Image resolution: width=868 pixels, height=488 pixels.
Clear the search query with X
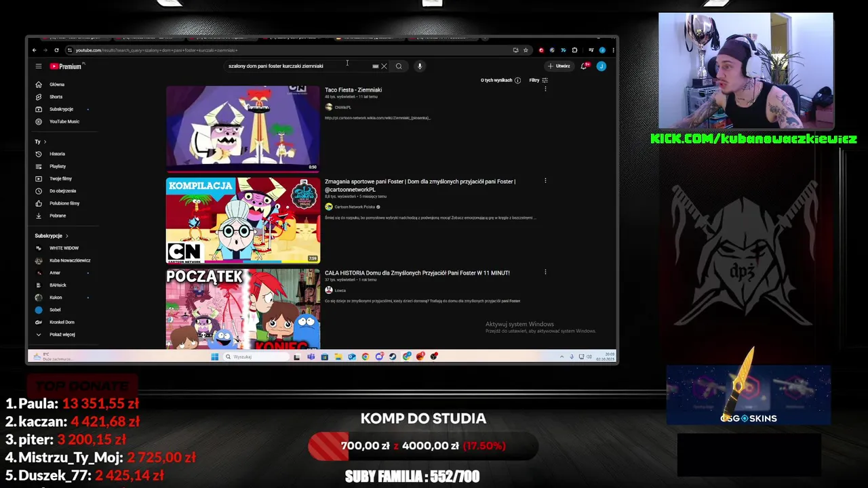coord(384,66)
